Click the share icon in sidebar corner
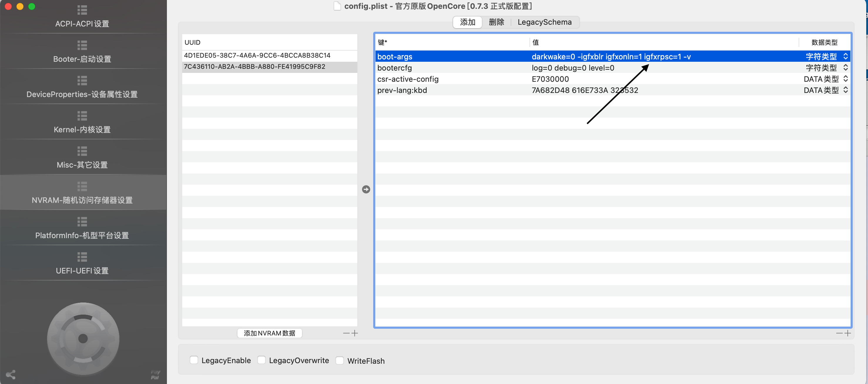 (11, 374)
